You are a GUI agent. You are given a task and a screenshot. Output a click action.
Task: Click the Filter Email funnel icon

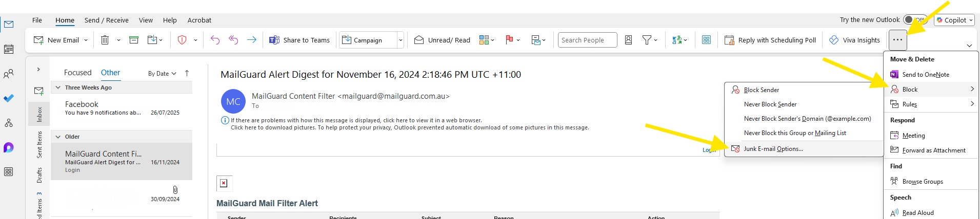pyautogui.click(x=647, y=40)
